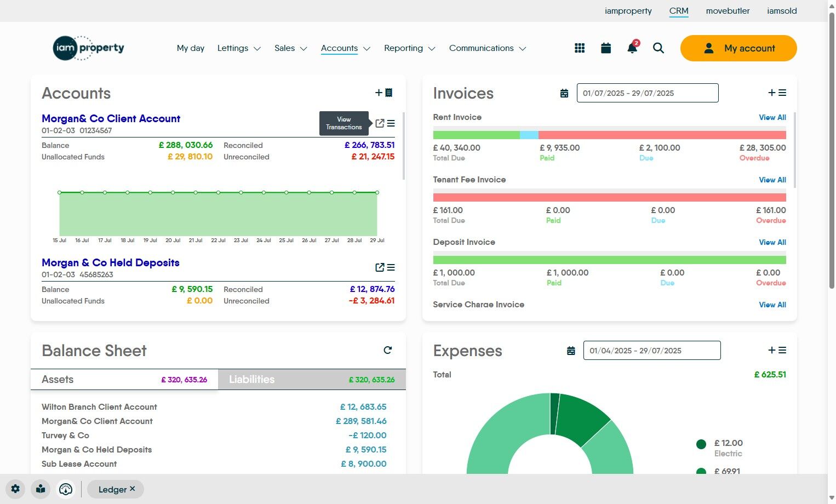The image size is (836, 504).
Task: View all Tenant Fee Invoices
Action: coord(772,180)
